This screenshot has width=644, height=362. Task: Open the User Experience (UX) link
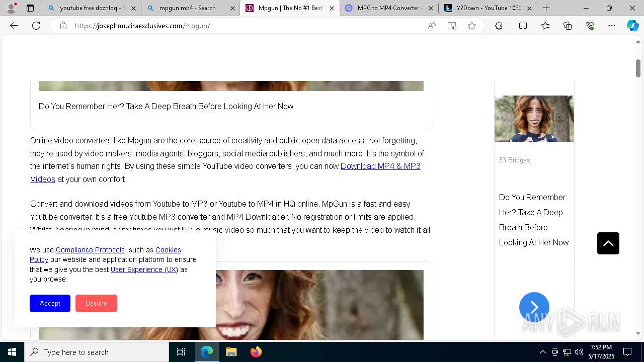(x=144, y=269)
